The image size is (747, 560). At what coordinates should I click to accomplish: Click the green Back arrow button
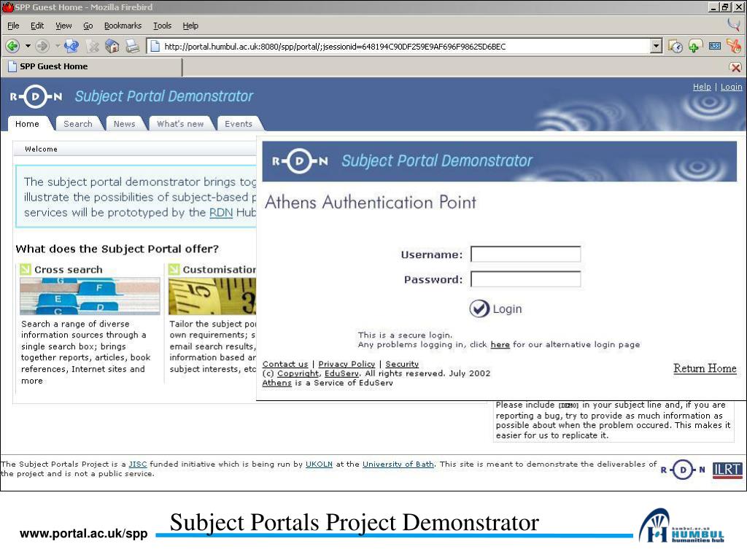(x=12, y=46)
